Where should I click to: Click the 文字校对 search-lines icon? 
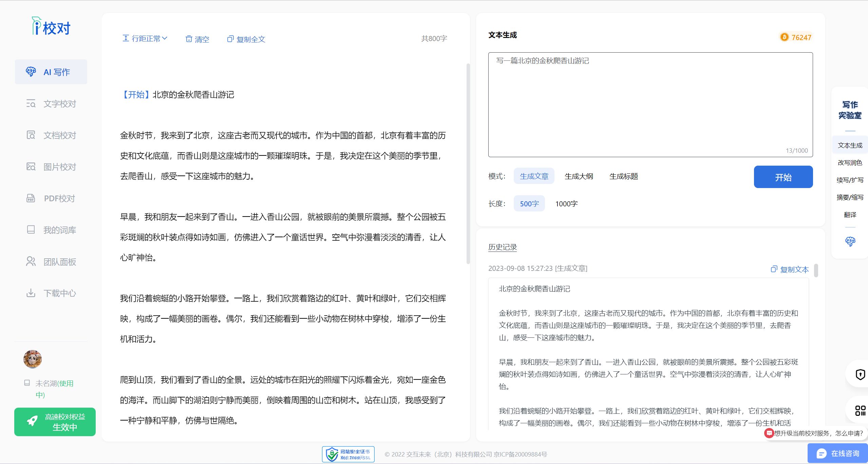pyautogui.click(x=31, y=104)
